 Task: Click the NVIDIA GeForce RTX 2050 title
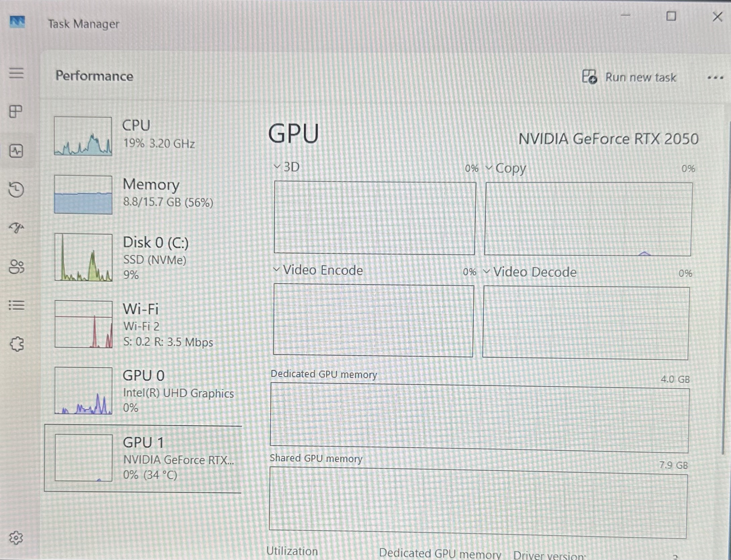pos(608,139)
